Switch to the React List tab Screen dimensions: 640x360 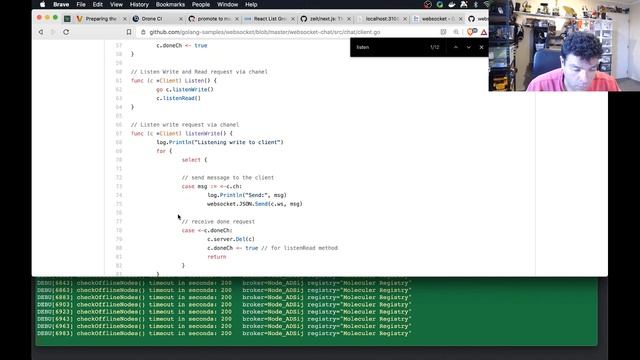click(269, 19)
